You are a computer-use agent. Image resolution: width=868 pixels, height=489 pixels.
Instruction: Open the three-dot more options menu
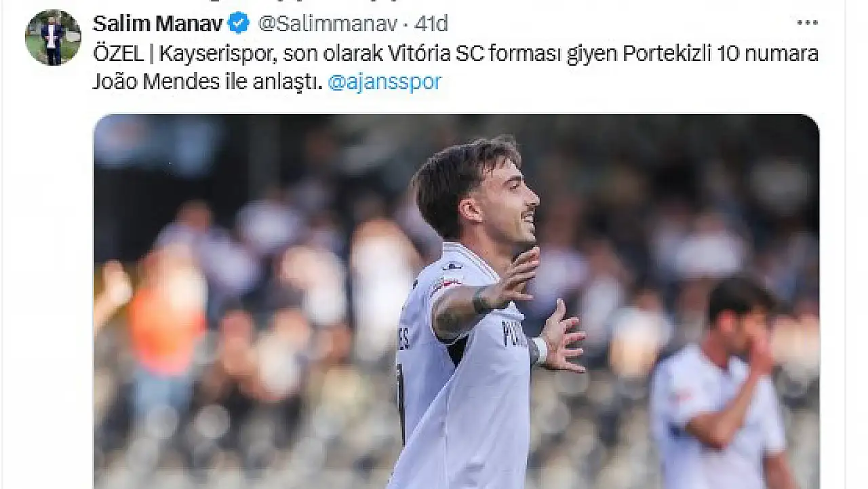click(x=807, y=23)
